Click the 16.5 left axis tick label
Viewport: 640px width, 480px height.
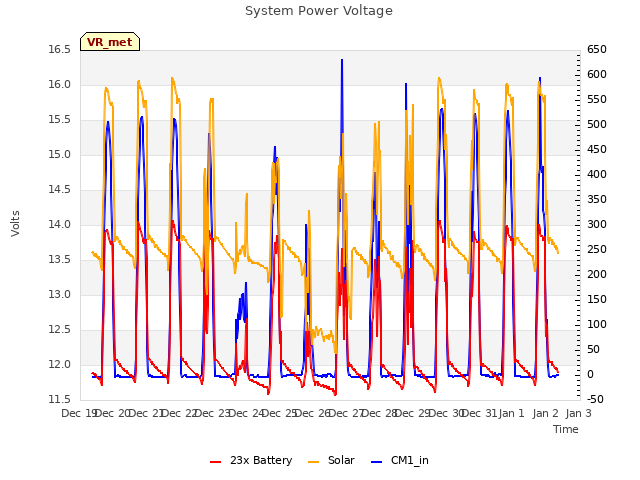60,50
